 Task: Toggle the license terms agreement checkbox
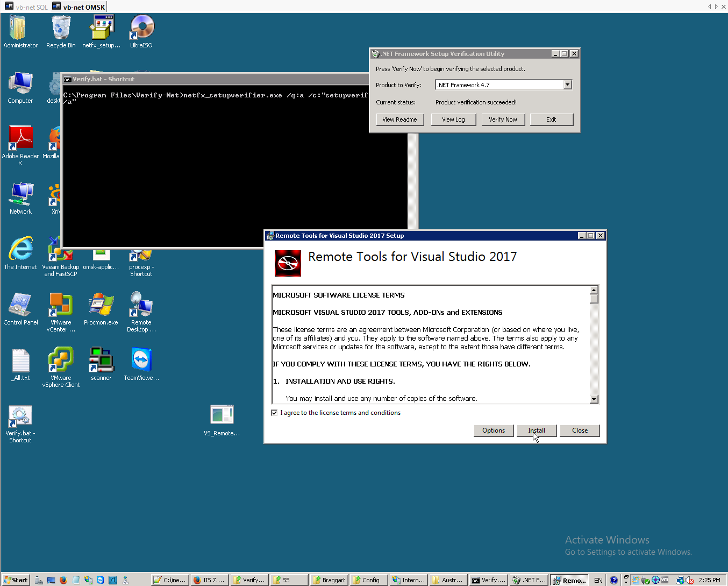coord(275,413)
